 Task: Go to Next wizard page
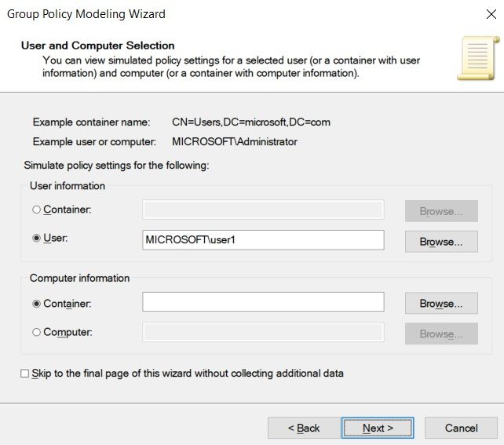pos(378,428)
